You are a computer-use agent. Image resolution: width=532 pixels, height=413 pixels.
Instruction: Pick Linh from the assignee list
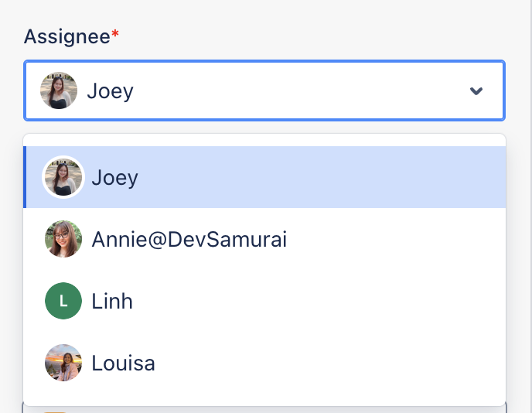pos(264,301)
